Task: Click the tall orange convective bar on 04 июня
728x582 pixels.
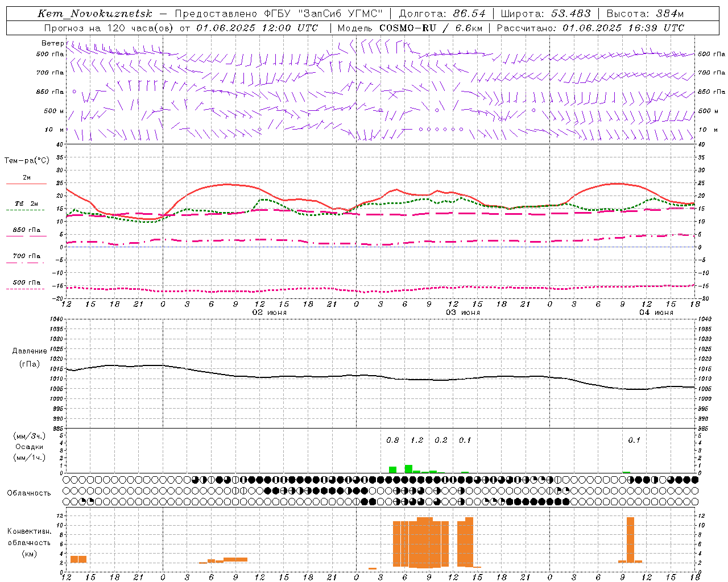Action: pos(630,539)
